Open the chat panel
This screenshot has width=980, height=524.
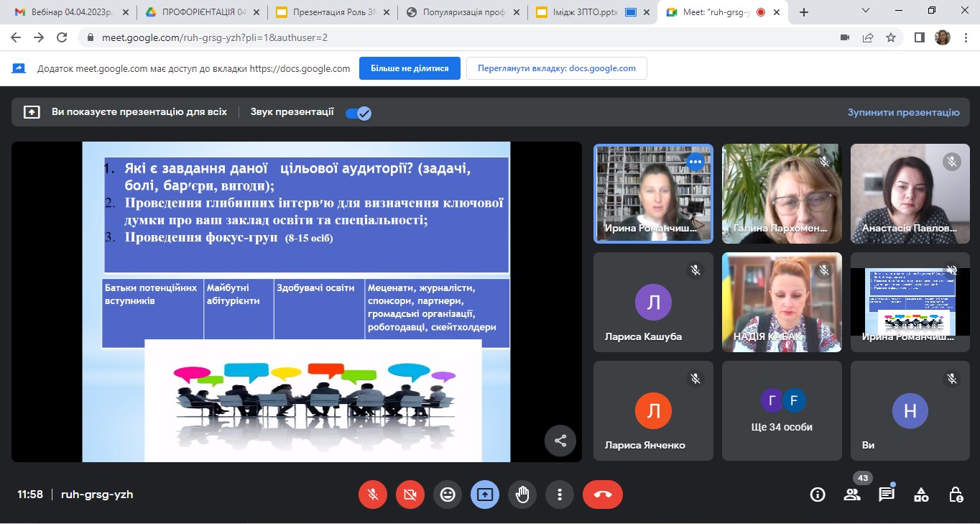pos(887,495)
